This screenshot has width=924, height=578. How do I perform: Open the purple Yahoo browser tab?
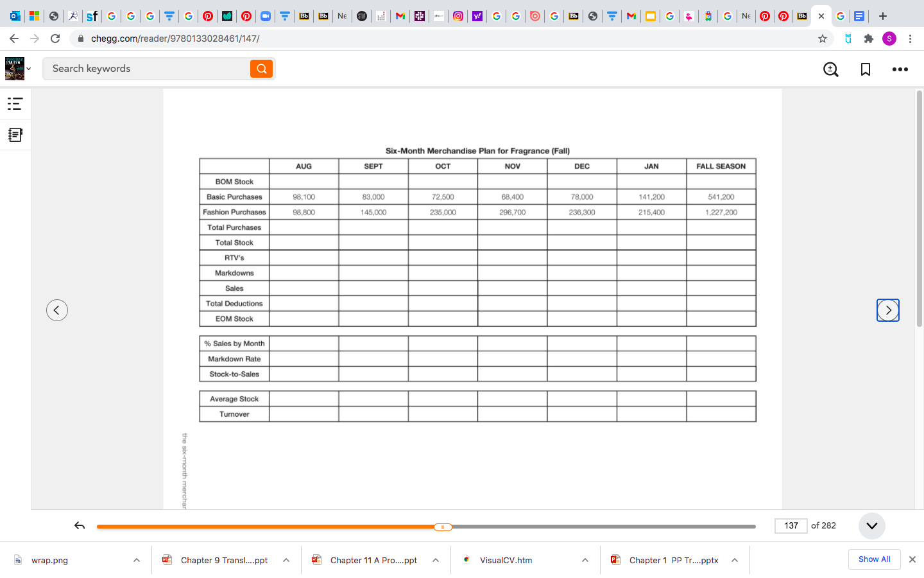coord(477,16)
